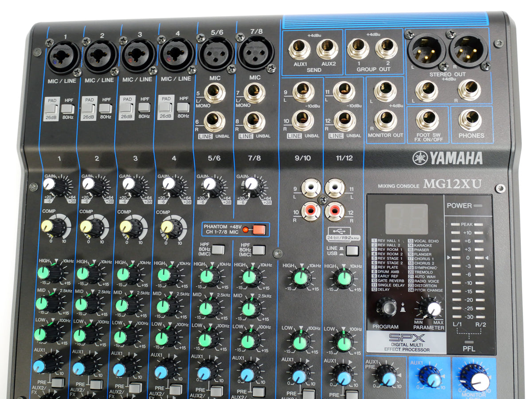Select the line input 7 L/MONO jack

[254, 93]
